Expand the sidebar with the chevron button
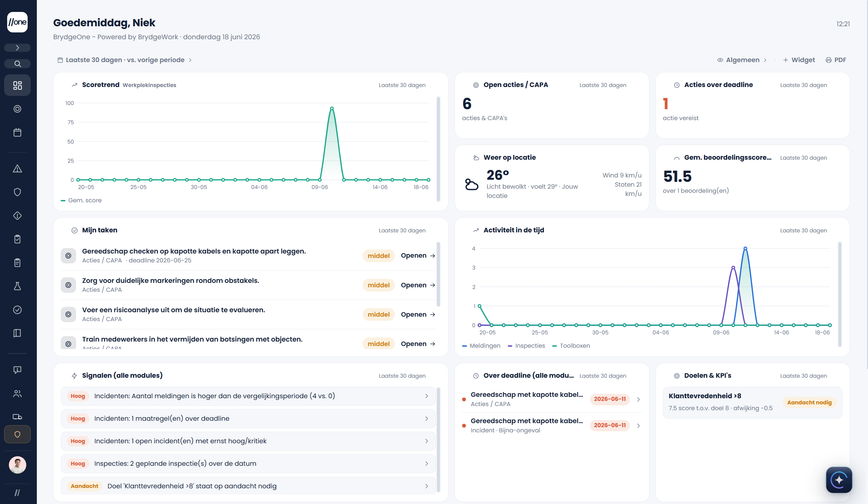This screenshot has width=868, height=504. pyautogui.click(x=17, y=47)
